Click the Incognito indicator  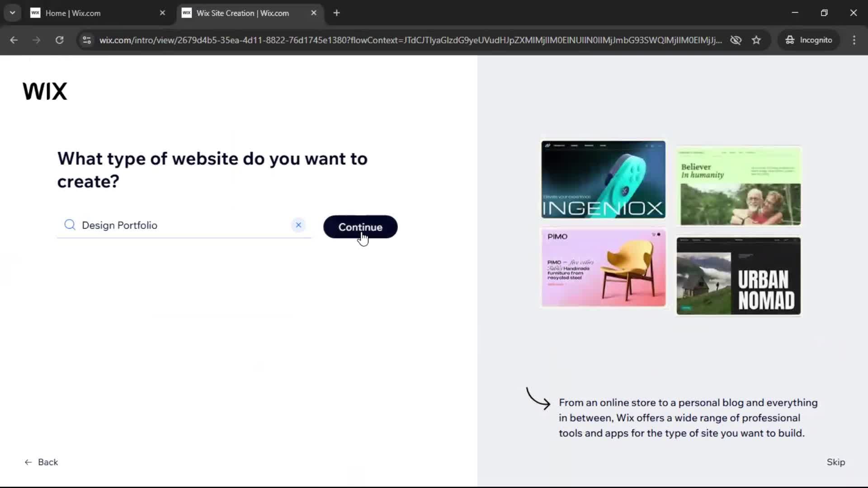click(x=809, y=40)
